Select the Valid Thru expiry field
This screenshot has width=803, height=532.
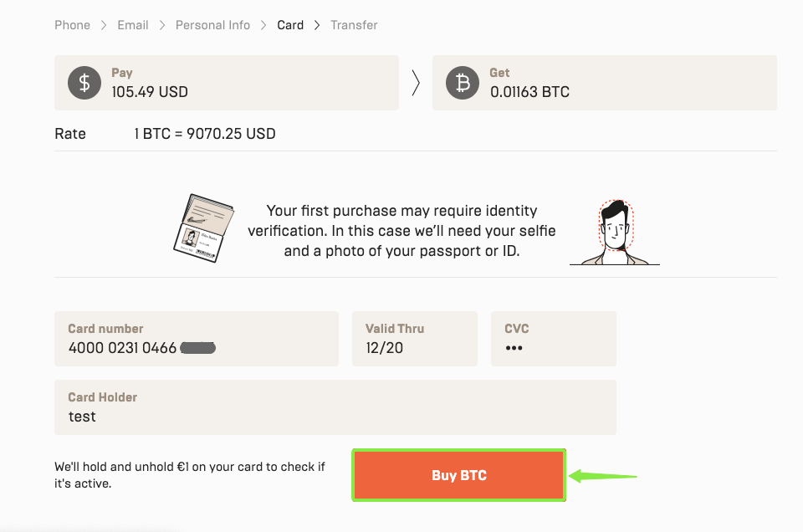pos(414,339)
